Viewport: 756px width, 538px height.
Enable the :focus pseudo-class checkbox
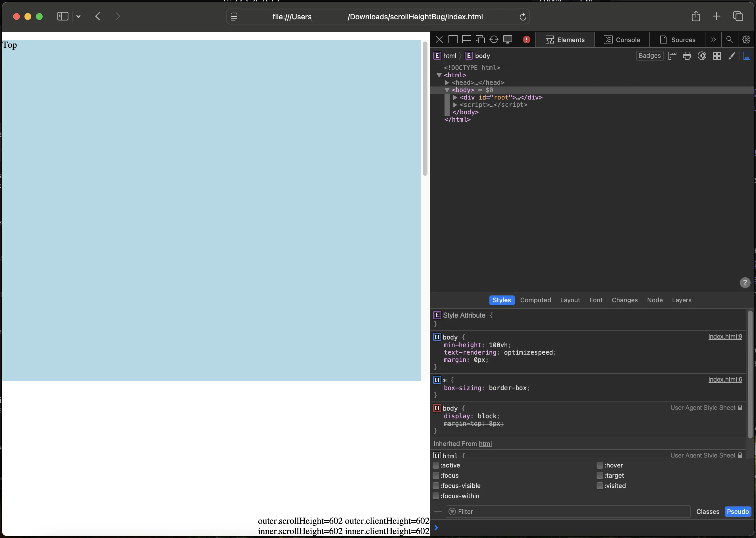[436, 475]
